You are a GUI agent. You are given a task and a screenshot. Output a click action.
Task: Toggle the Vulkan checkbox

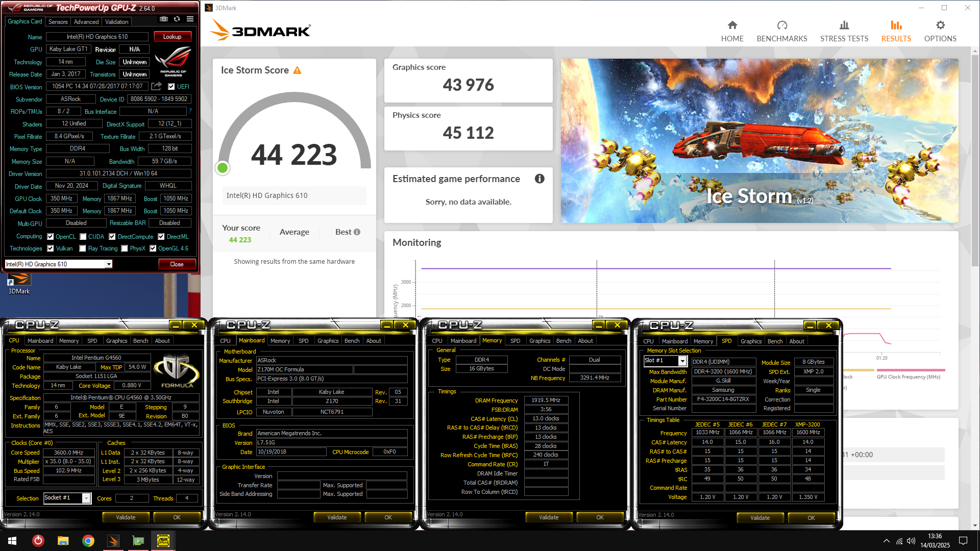click(x=50, y=248)
